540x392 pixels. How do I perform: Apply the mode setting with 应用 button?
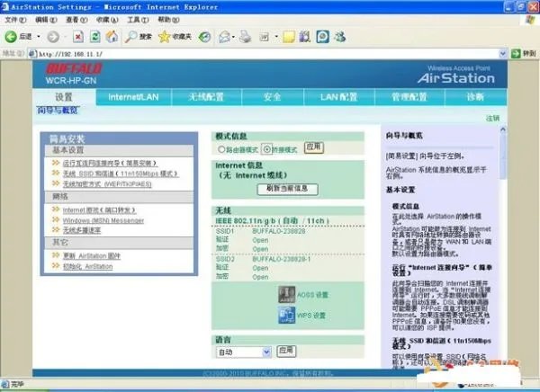tap(314, 147)
